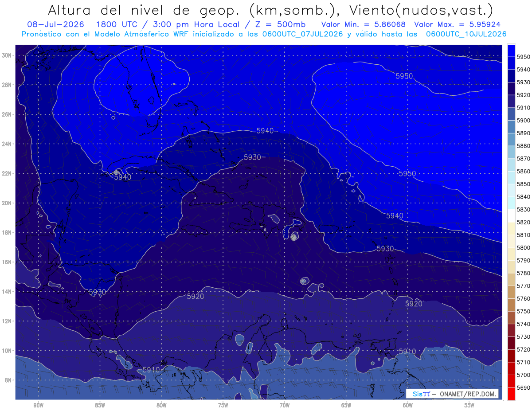Click the '85W' longitude axis label
Viewport: 532px width, 411px height.
(100, 405)
